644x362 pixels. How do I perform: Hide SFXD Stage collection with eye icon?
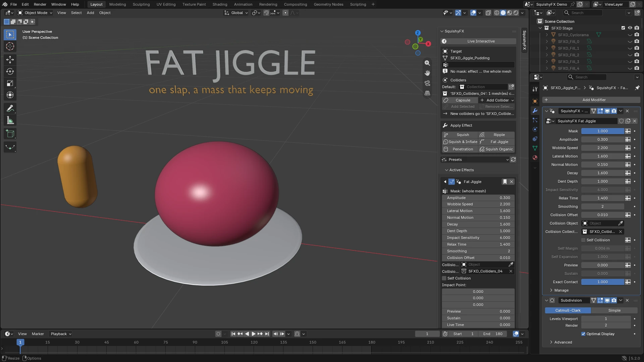point(630,28)
